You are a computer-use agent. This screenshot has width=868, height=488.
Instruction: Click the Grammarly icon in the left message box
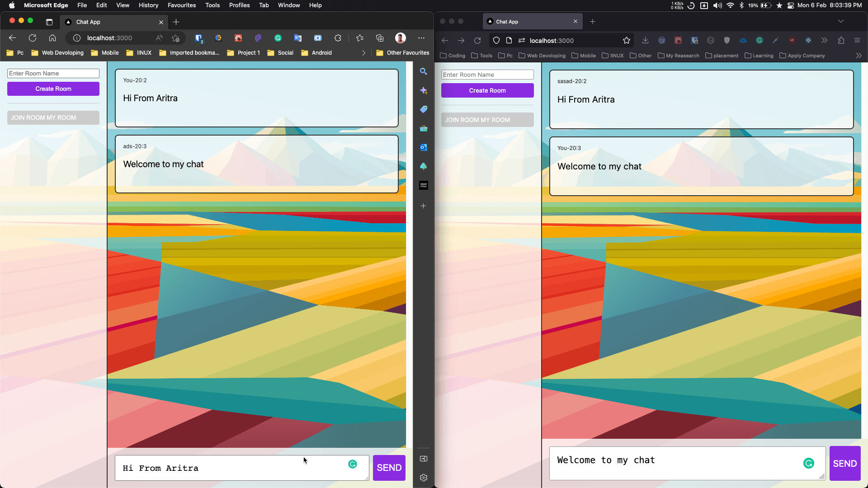(x=353, y=464)
